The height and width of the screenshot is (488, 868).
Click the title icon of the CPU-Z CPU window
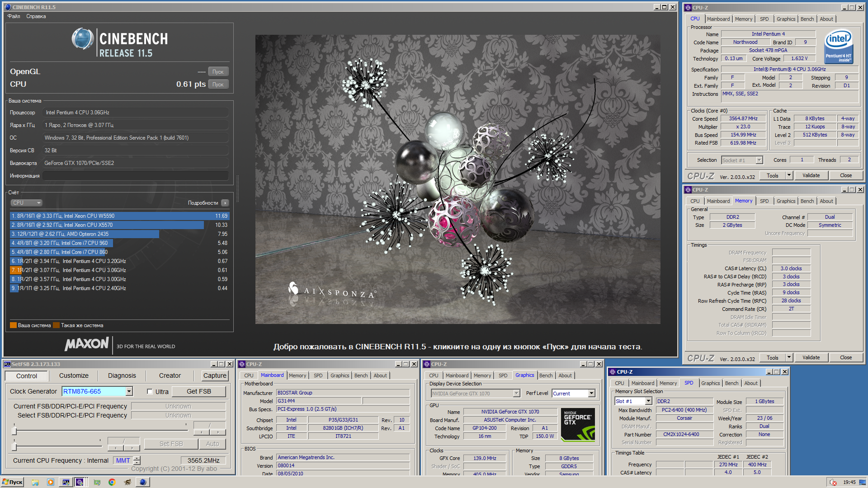pyautogui.click(x=688, y=8)
